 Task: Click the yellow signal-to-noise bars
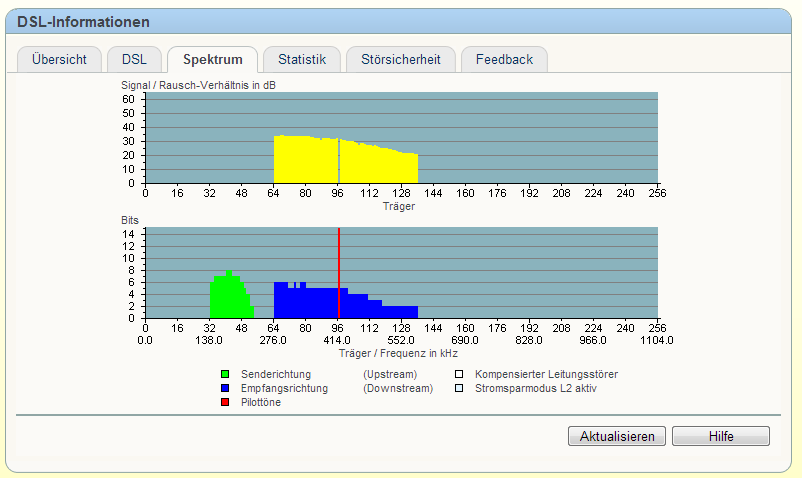(346, 161)
